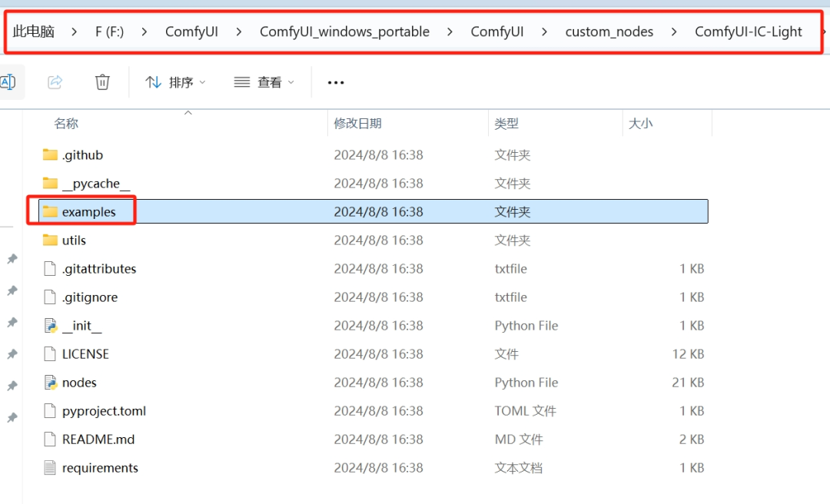Viewport: 830px width, 504px height.
Task: Click the Python File type of nodes
Action: pos(526,383)
